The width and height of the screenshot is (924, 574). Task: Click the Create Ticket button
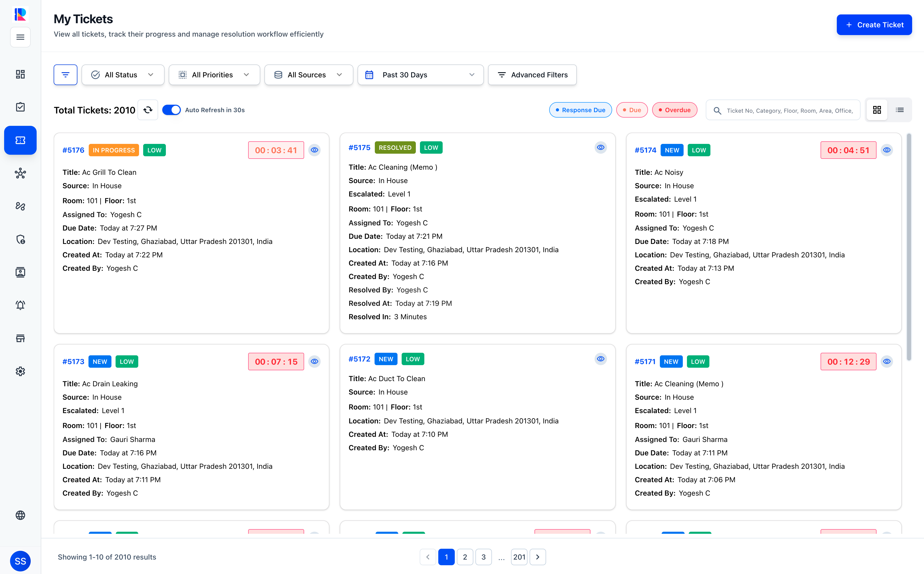coord(874,25)
